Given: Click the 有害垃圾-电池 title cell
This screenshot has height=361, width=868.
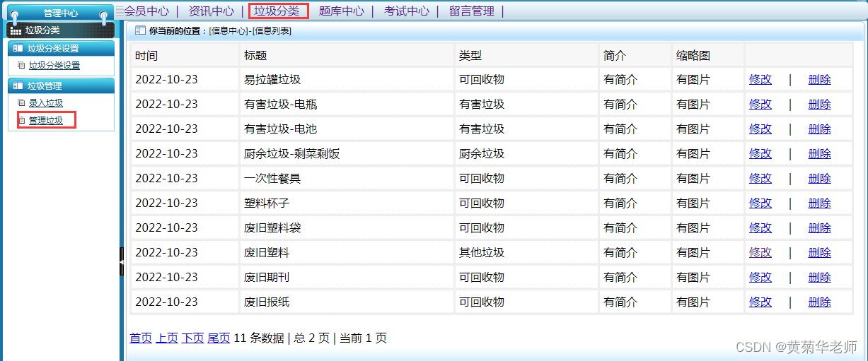Looking at the screenshot, I should 347,129.
